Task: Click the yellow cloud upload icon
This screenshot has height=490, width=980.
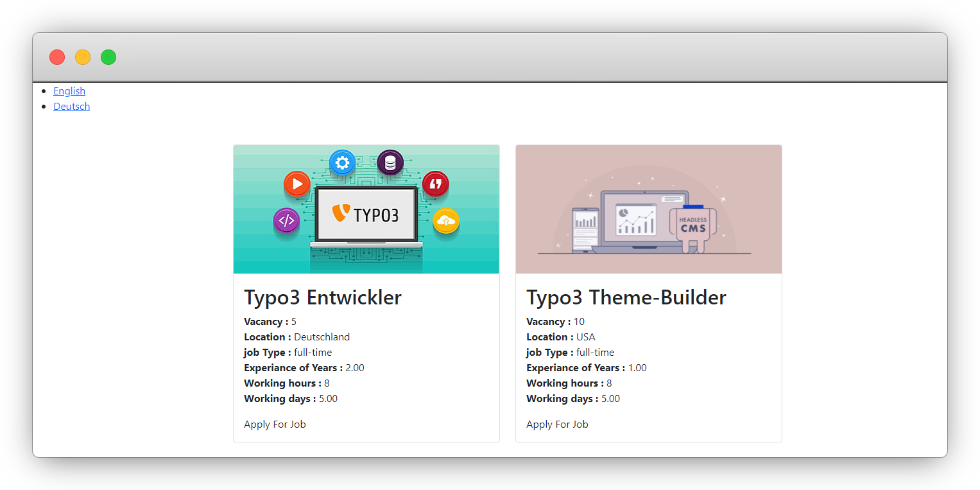Action: pyautogui.click(x=446, y=221)
